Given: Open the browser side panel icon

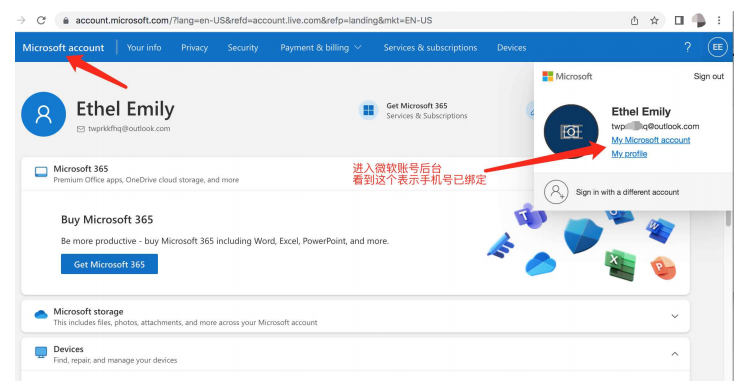Looking at the screenshot, I should [x=679, y=20].
